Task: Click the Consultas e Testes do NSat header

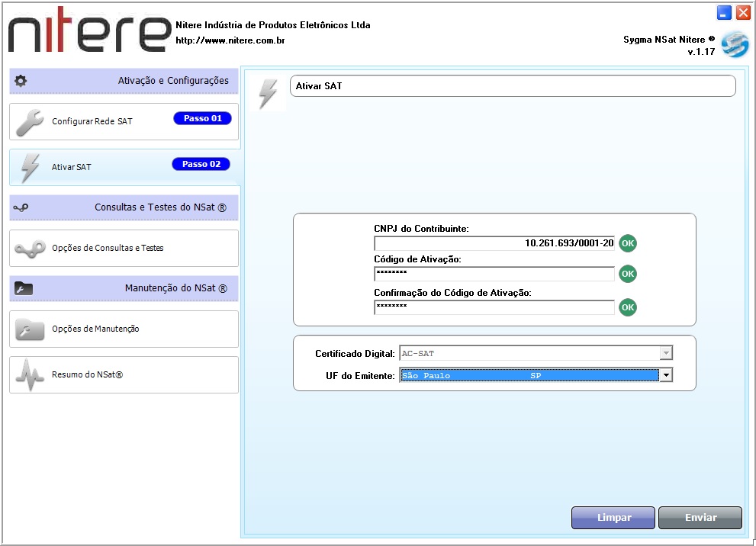Action: click(x=124, y=207)
